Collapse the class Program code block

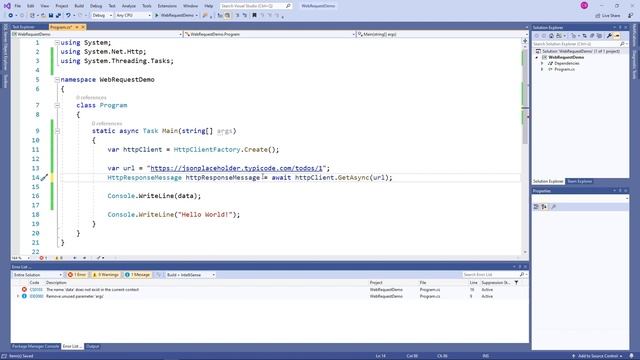pyautogui.click(x=57, y=105)
